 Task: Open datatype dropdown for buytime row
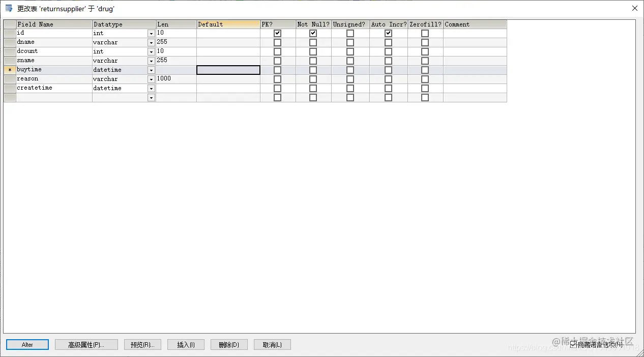tap(151, 70)
